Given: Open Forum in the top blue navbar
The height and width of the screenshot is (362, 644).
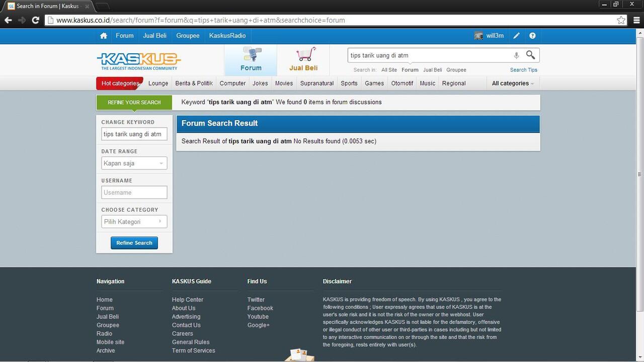Looking at the screenshot, I should pos(124,36).
